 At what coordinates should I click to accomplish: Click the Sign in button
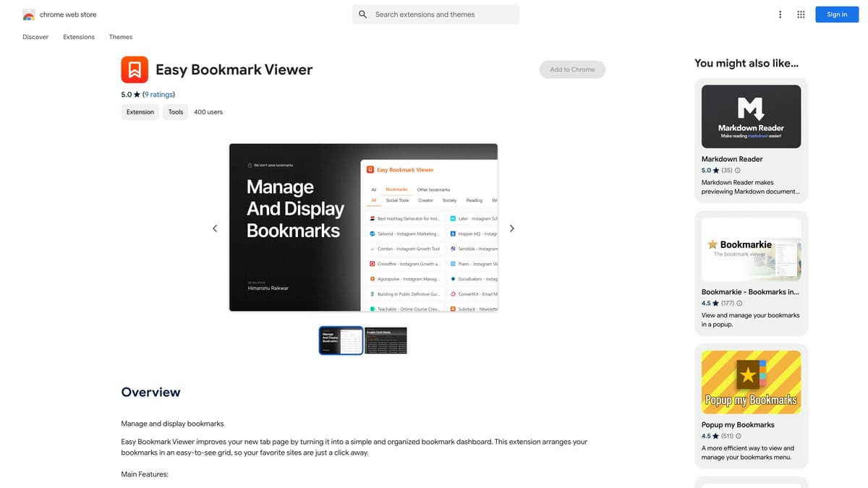[x=837, y=14]
